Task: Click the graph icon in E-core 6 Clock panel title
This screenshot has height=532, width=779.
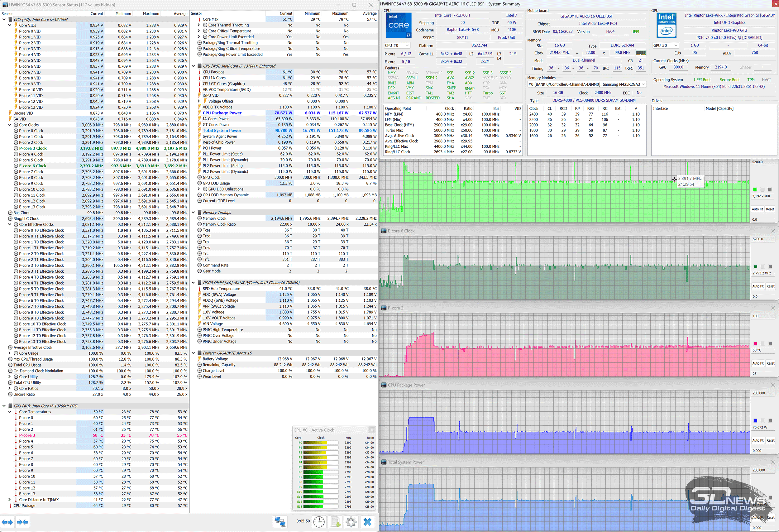Action: (384, 231)
